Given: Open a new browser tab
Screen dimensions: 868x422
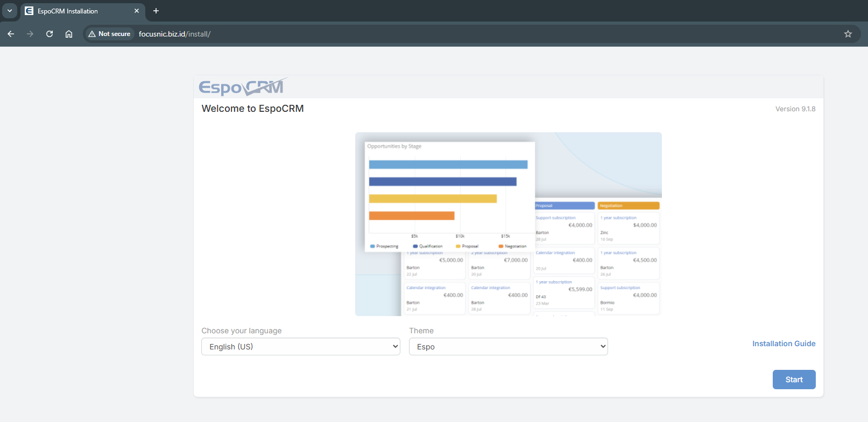Looking at the screenshot, I should click(156, 11).
